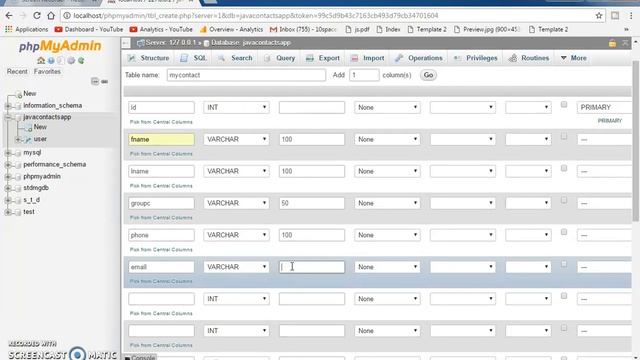Switch to the Recent sidebar tab
The height and width of the screenshot is (360, 640).
17,71
